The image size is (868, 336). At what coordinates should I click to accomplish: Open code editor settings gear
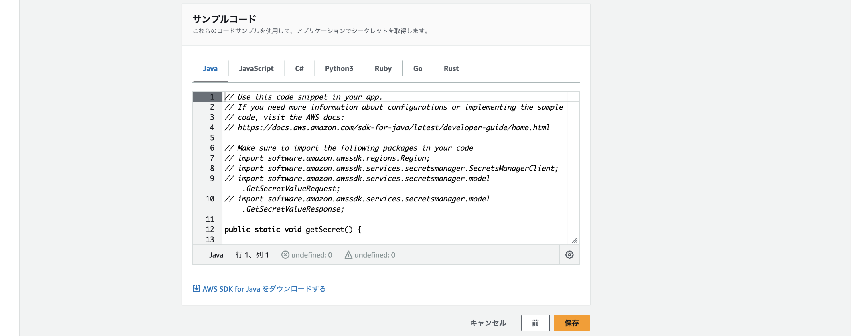tap(569, 255)
